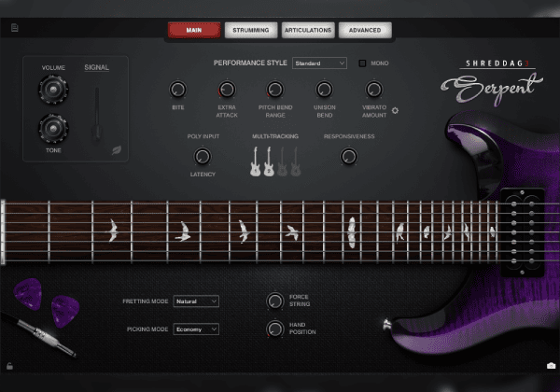560x392 pixels.
Task: Click the lock icon at bottom-left
Action: [x=10, y=365]
